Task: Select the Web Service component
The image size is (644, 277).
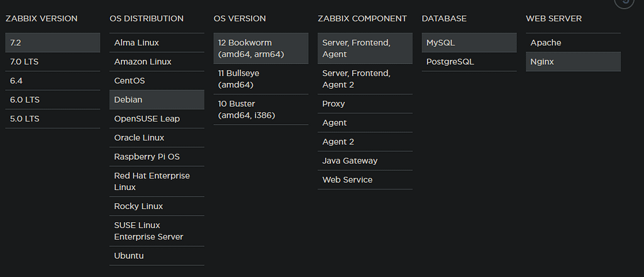Action: coord(365,179)
